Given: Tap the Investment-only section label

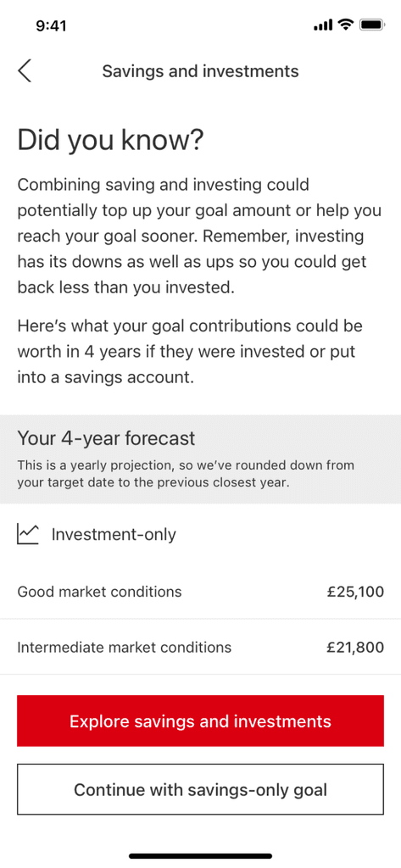Looking at the screenshot, I should click(x=114, y=534).
